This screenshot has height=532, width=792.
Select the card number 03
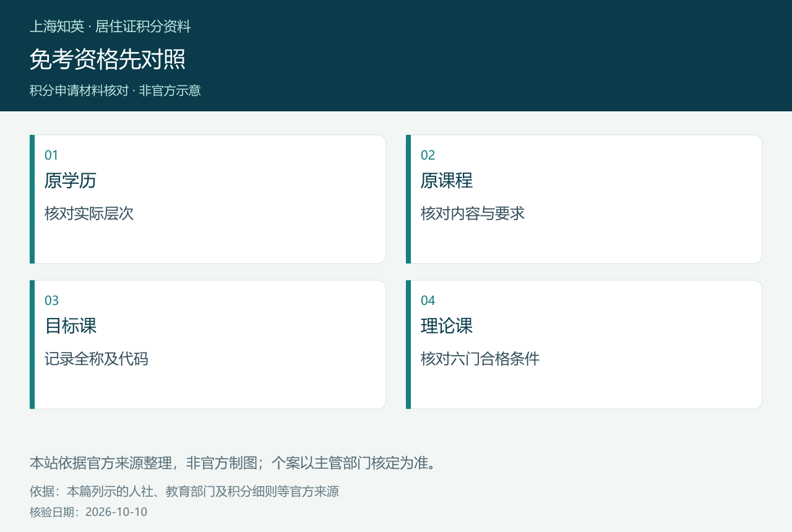click(x=51, y=301)
